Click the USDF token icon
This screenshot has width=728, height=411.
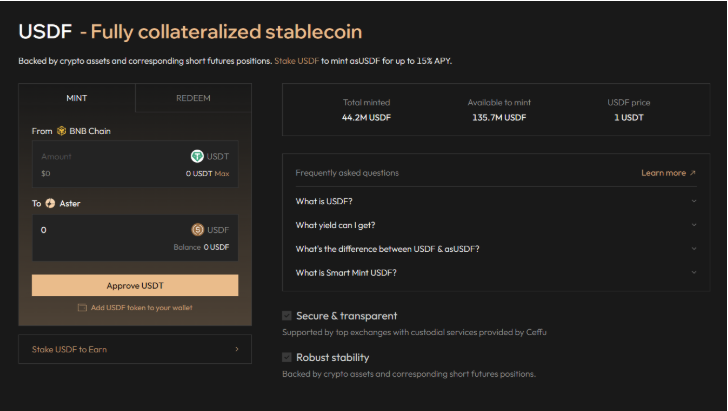click(x=197, y=229)
